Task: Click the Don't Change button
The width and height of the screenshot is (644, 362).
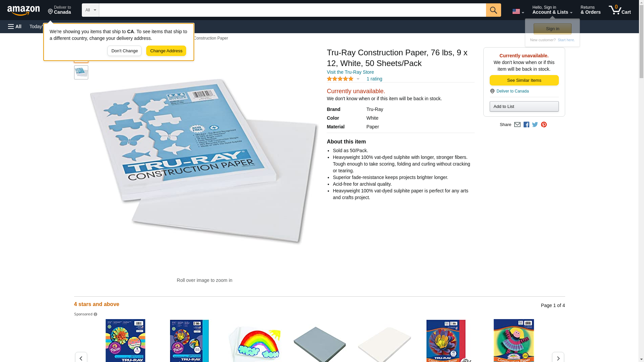Action: tap(124, 51)
